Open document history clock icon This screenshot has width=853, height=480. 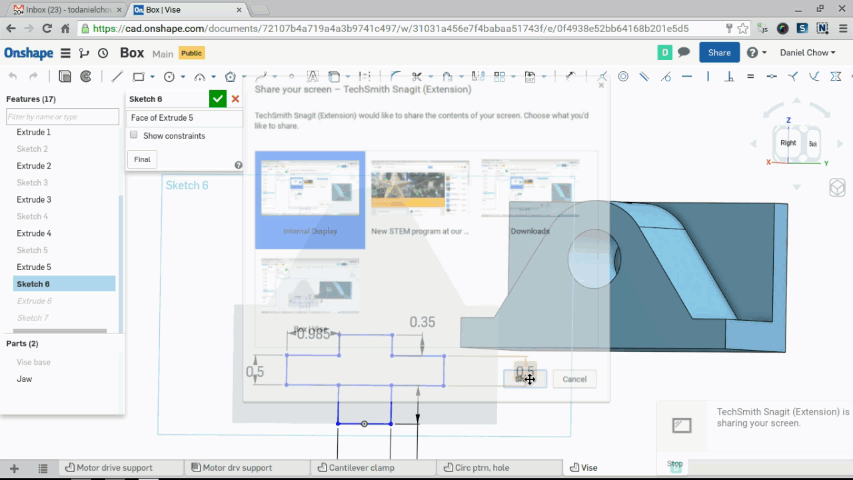[x=103, y=53]
